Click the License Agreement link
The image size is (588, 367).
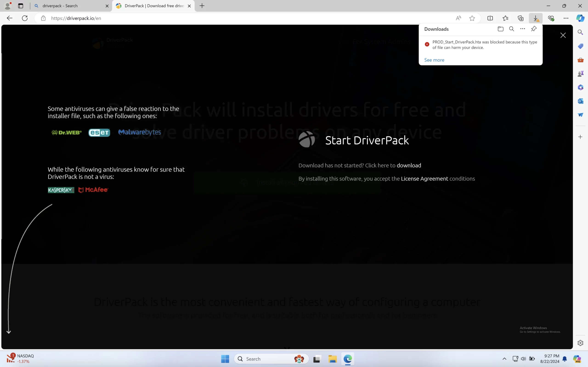coord(424,178)
